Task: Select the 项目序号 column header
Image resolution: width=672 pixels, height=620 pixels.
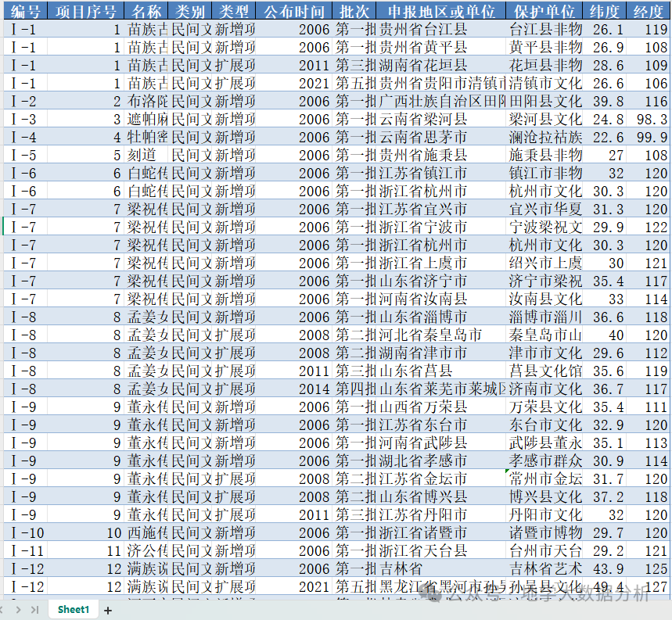Action: point(86,11)
